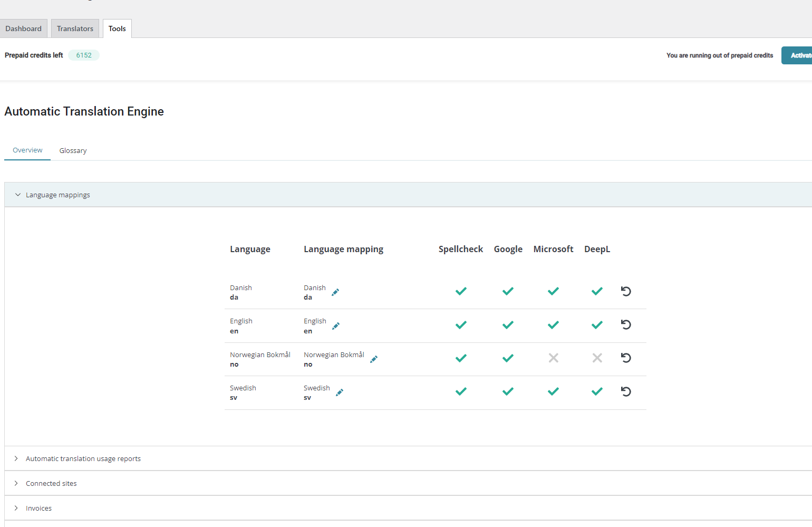The image size is (812, 527).
Task: Toggle the Google checkmark for Danish
Action: tap(508, 291)
